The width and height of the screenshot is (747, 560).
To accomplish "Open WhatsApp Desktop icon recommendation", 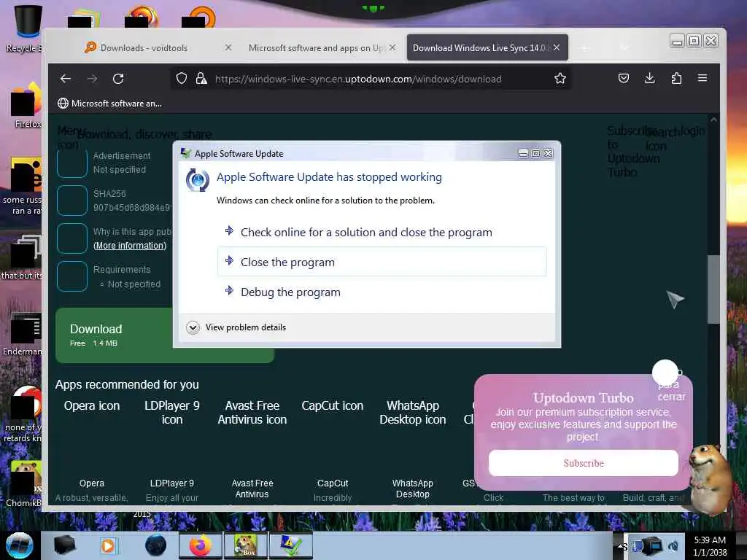I will pyautogui.click(x=413, y=413).
